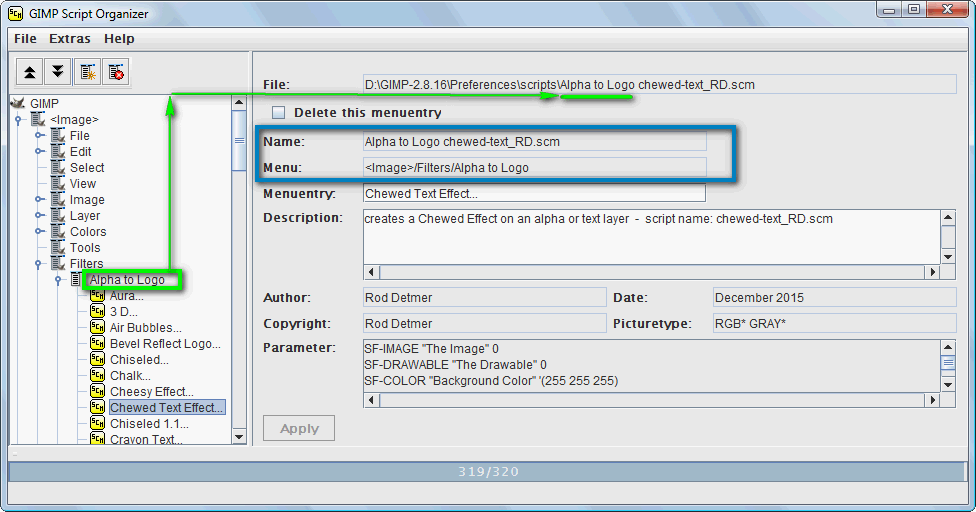Collapse the <Image> tree node

(x=18, y=119)
